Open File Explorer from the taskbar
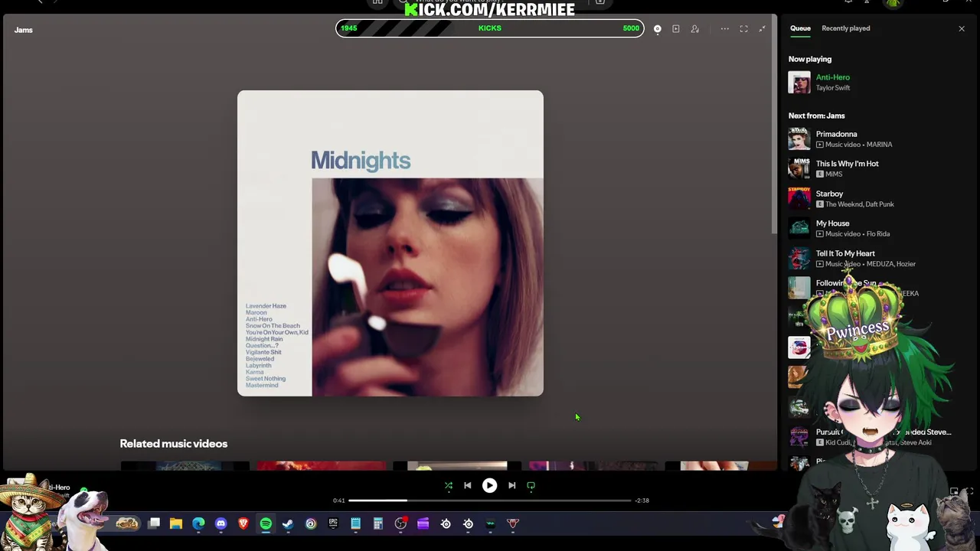The height and width of the screenshot is (551, 980). tap(176, 523)
